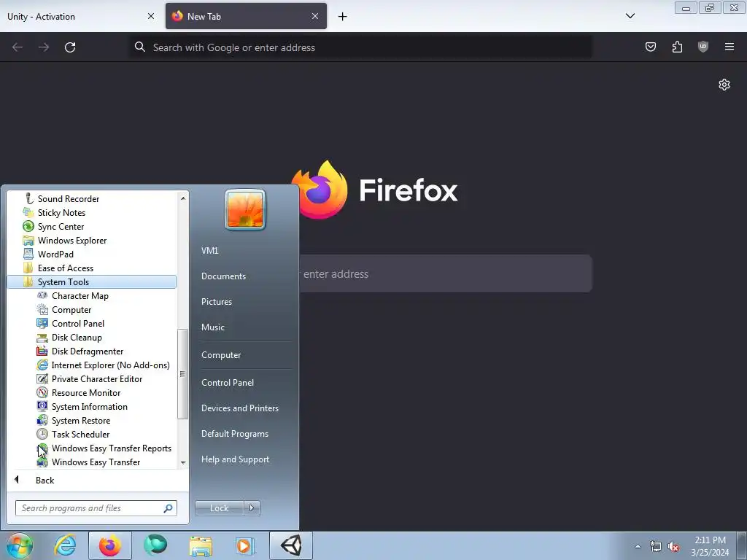Launch Windows Easy Transfer
Viewport: 747px width, 560px height.
[96, 462]
